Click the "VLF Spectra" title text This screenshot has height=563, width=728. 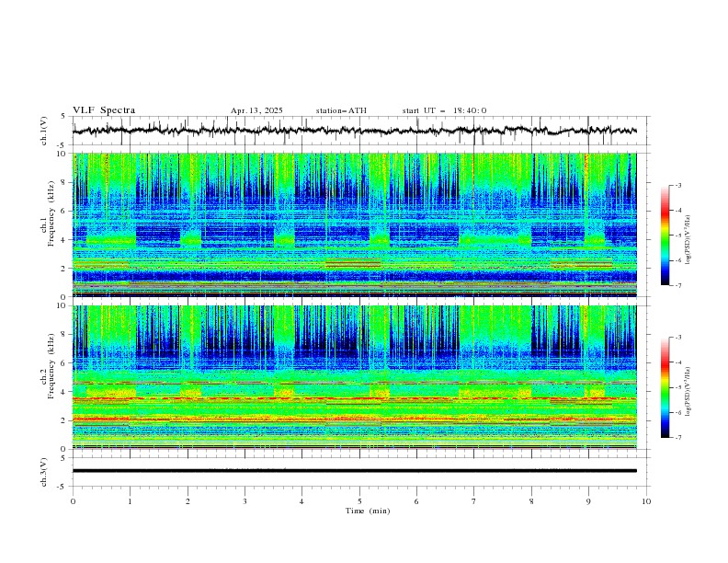pyautogui.click(x=104, y=110)
